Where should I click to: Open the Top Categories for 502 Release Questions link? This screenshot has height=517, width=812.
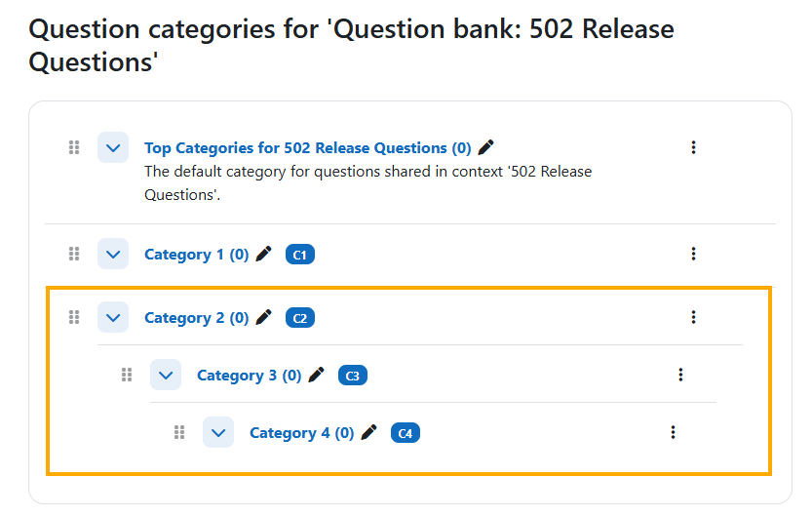pos(307,147)
